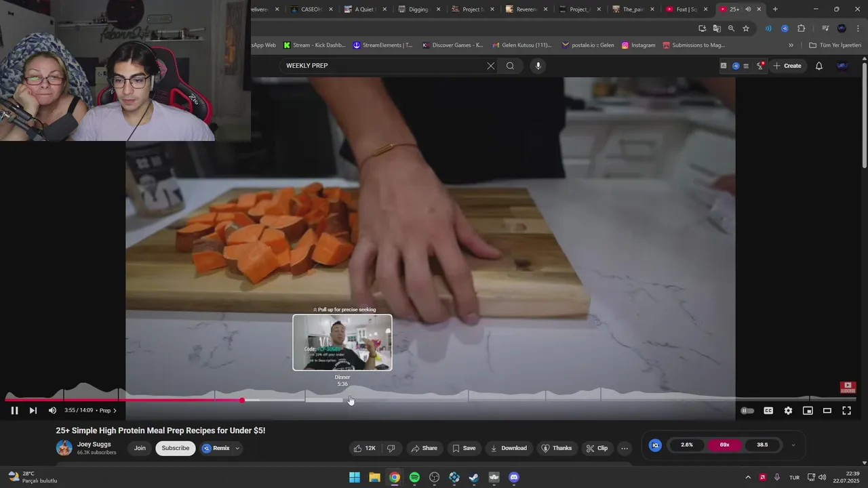Clear the WEEKLY PREP search text
Viewport: 868px width, 488px height.
point(491,66)
